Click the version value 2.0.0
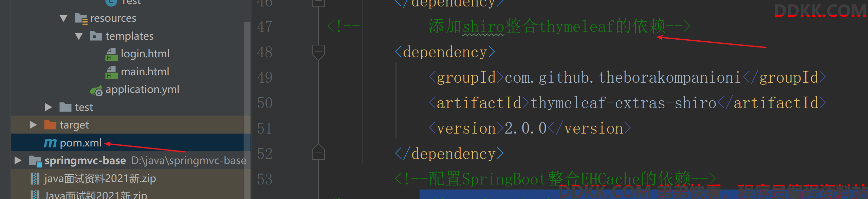868x199 pixels. (525, 128)
